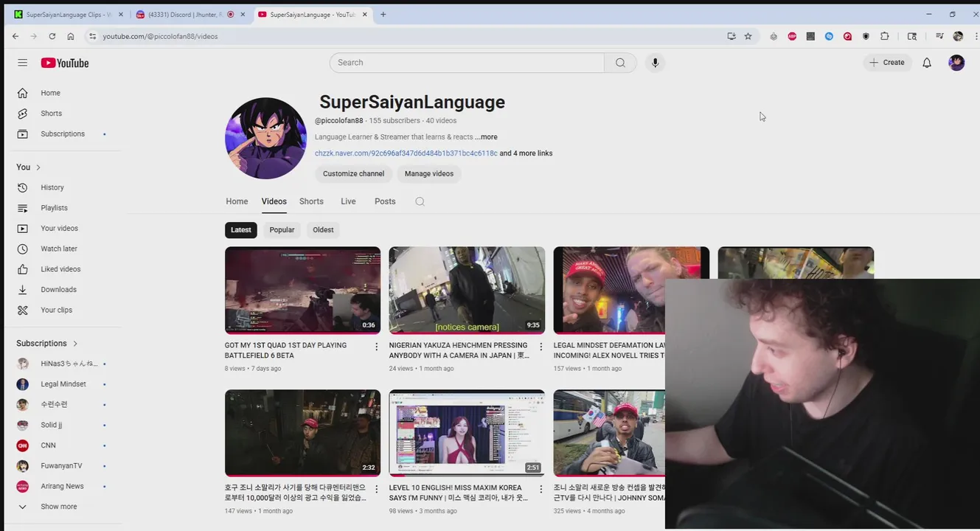Screen dimensions: 980x531
Task: Open Nigerian Yakuza Henchmen video thumbnail
Action: 467,291
